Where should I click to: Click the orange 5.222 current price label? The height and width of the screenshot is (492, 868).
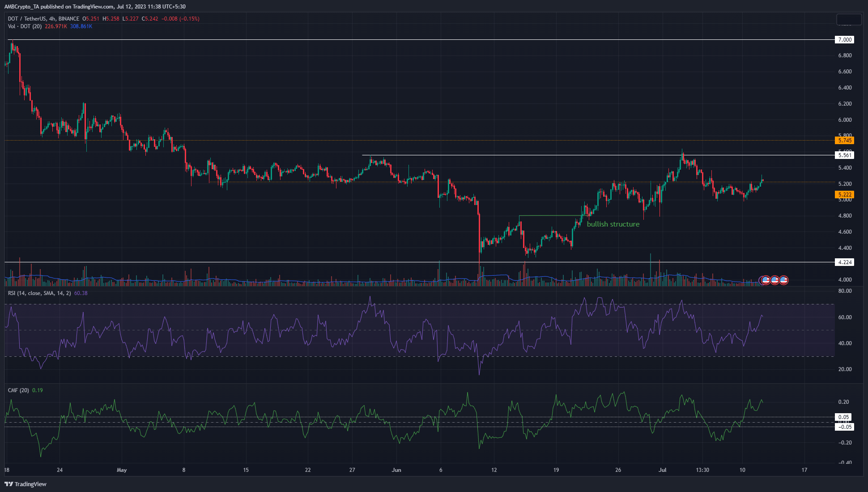tap(844, 195)
